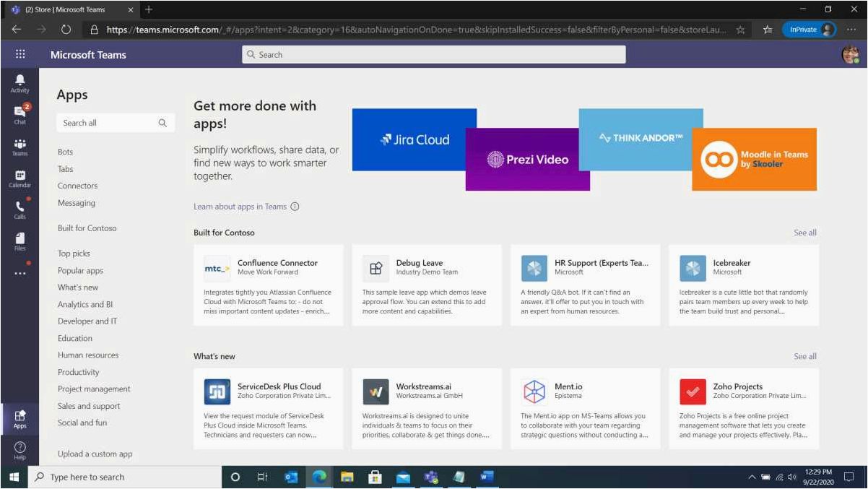Go to Teams in the left rail
Screen dimensions: 868x489
(19, 147)
